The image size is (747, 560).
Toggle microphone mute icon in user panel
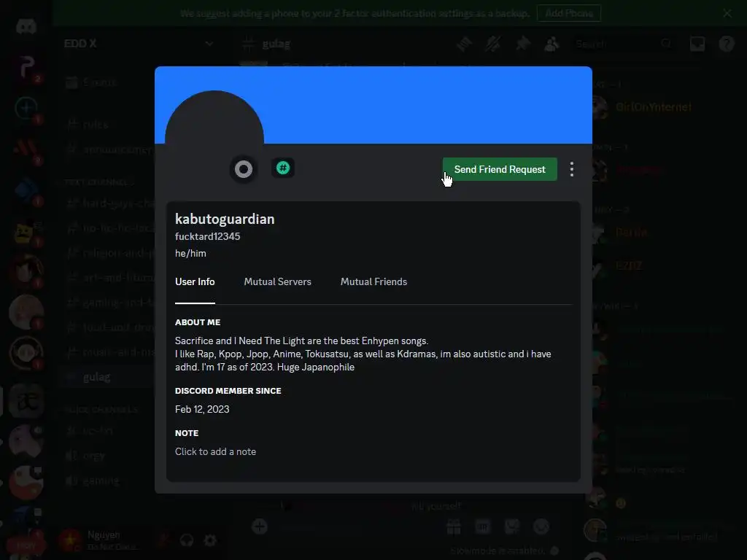click(163, 540)
